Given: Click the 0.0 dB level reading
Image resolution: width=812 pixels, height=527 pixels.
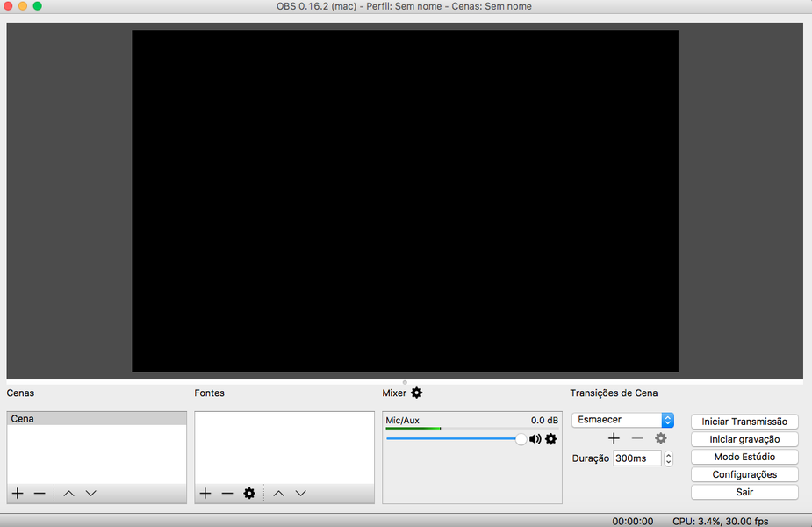Looking at the screenshot, I should (x=544, y=420).
